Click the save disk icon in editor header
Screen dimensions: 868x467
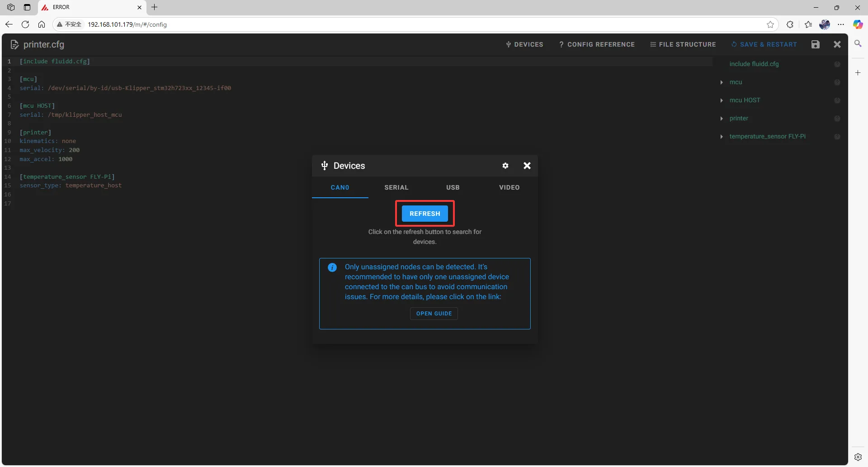click(x=815, y=44)
